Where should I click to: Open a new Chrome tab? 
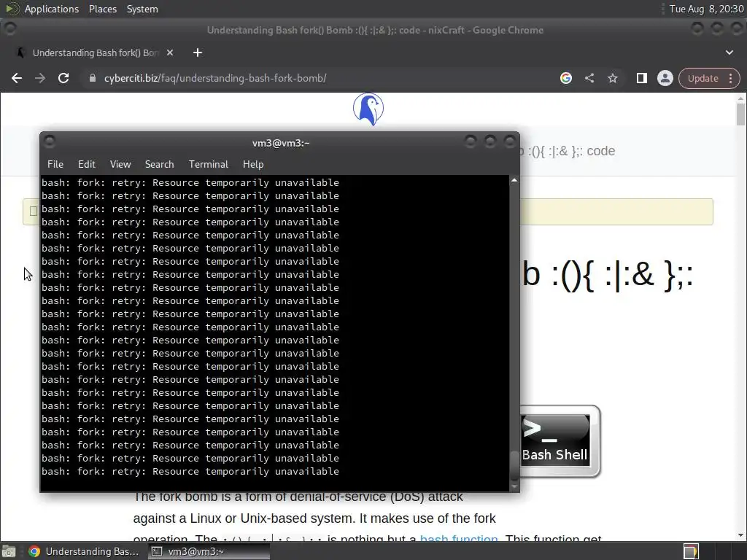click(198, 52)
